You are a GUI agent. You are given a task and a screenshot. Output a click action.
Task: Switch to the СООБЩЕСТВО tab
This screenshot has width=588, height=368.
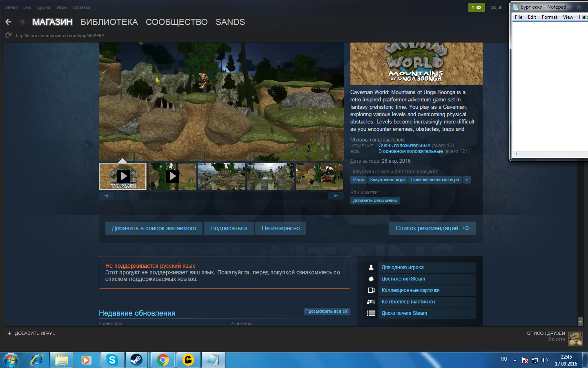(177, 22)
